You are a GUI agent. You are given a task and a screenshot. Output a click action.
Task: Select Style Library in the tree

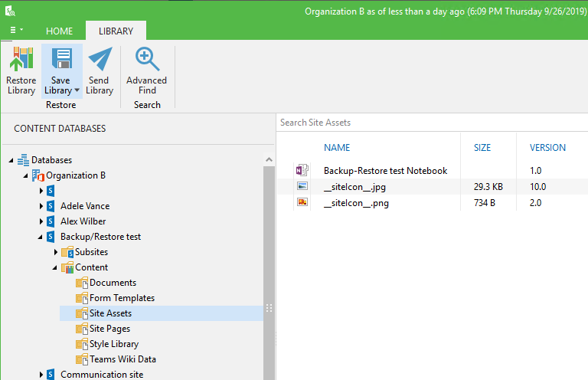click(x=114, y=344)
